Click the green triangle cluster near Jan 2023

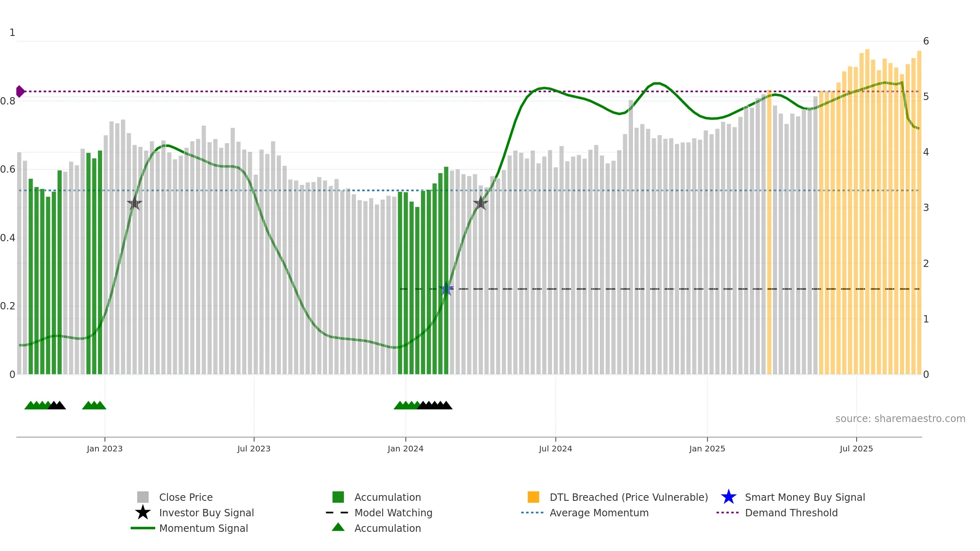coord(94,405)
